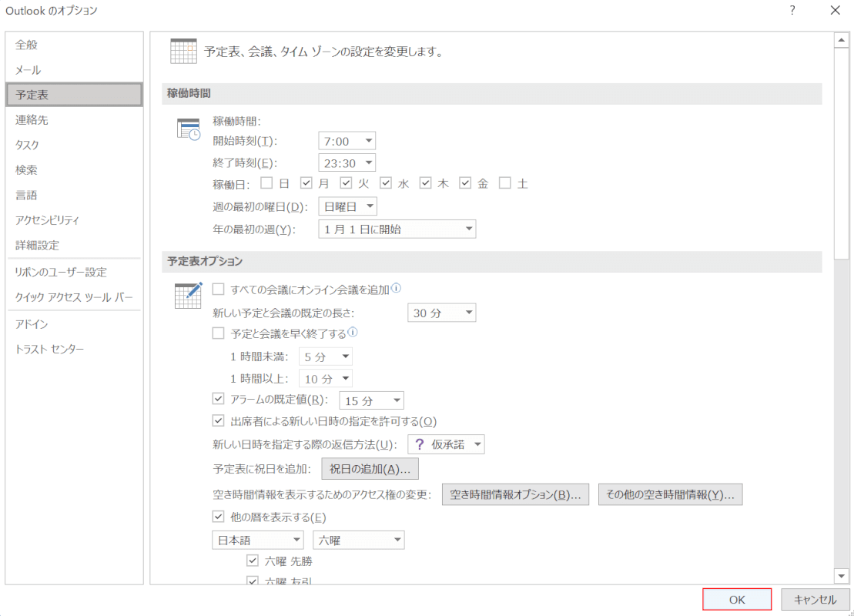The image size is (854, 616).
Task: Uncheck the 六曜 先勝 checkbox
Action: (x=252, y=561)
